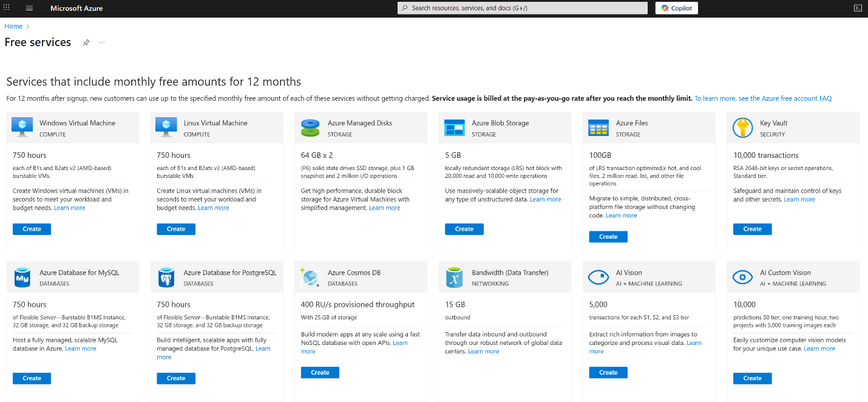868x402 pixels.
Task: Open the Azure free account FAQ link
Action: point(763,98)
